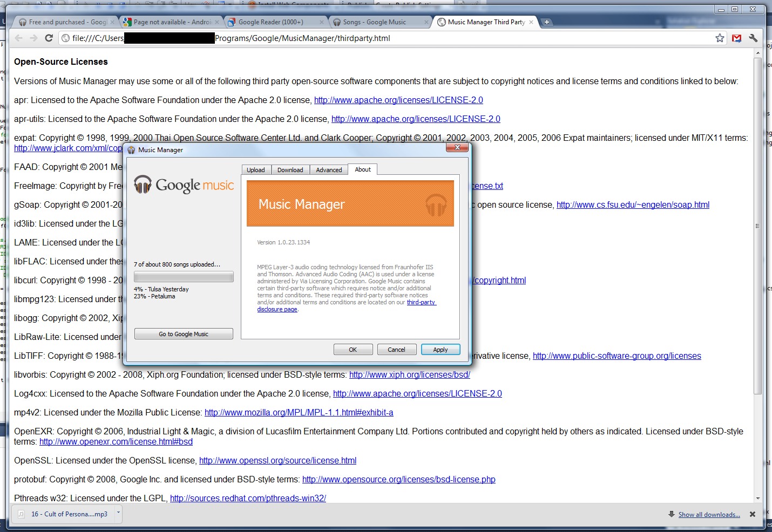
Task: Open a new tab with the plus button
Action: [547, 22]
